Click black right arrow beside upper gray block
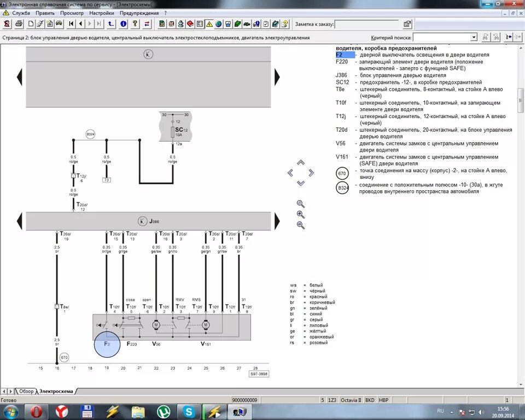Image resolution: width=525 pixels, height=420 pixels. pos(277,77)
